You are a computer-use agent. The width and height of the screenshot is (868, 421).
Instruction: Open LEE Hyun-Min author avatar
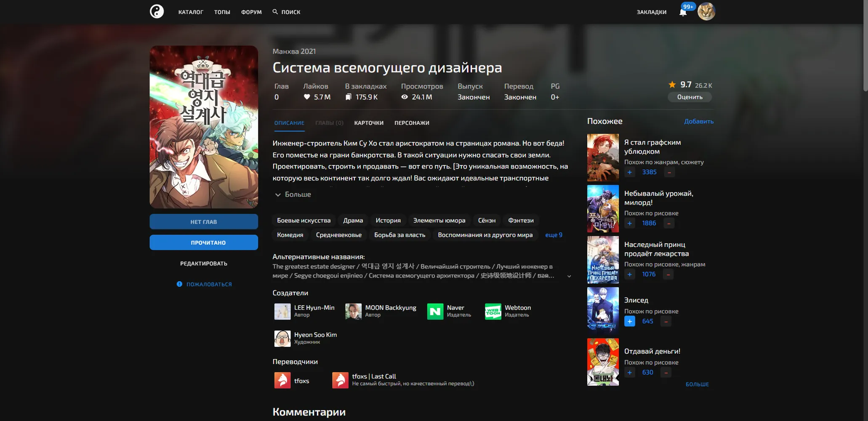pos(282,312)
